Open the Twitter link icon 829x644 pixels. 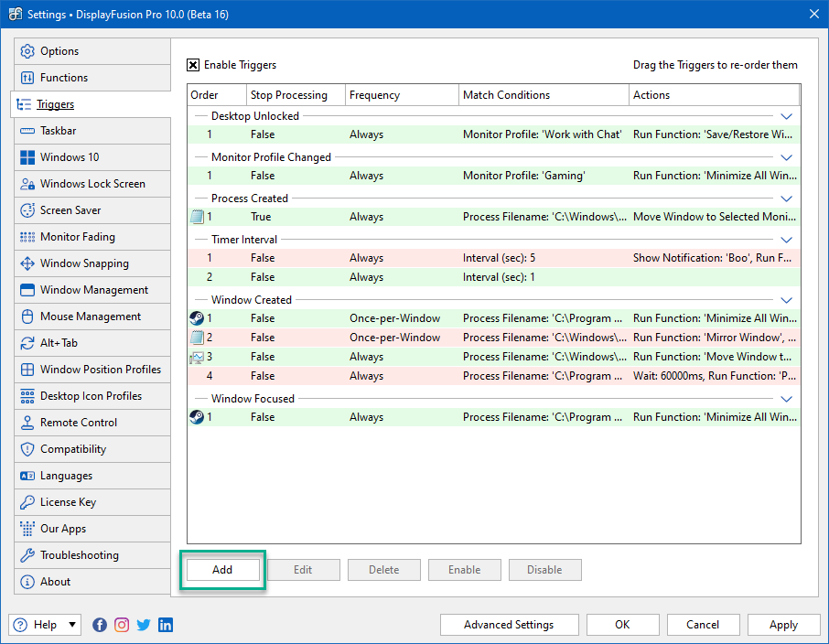[144, 625]
